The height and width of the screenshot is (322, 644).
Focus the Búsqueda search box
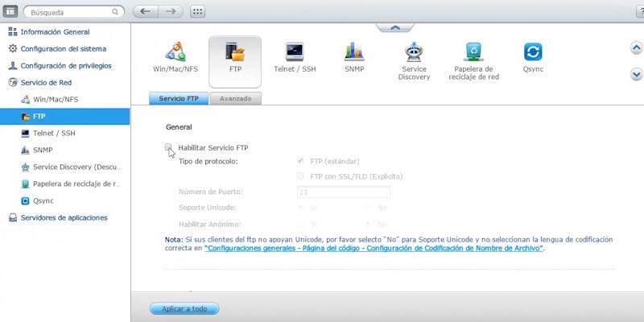[74, 12]
